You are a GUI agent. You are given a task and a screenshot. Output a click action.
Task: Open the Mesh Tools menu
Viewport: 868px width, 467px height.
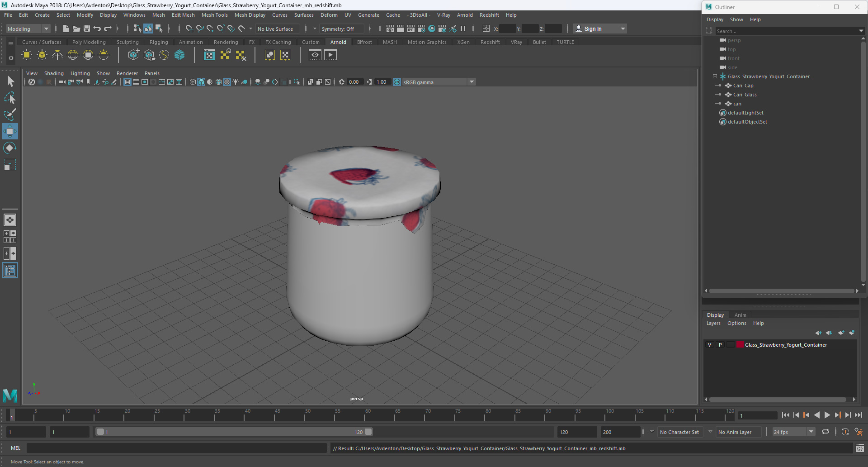tap(214, 15)
